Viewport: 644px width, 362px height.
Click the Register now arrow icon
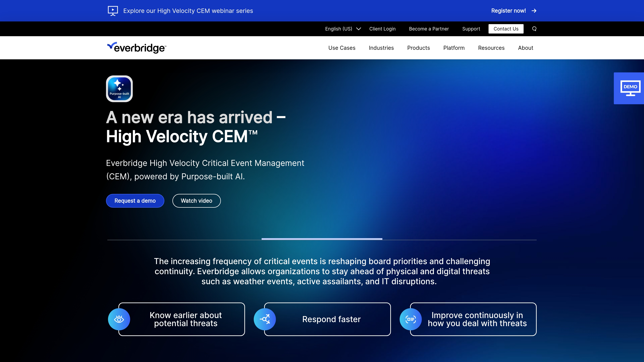click(534, 11)
